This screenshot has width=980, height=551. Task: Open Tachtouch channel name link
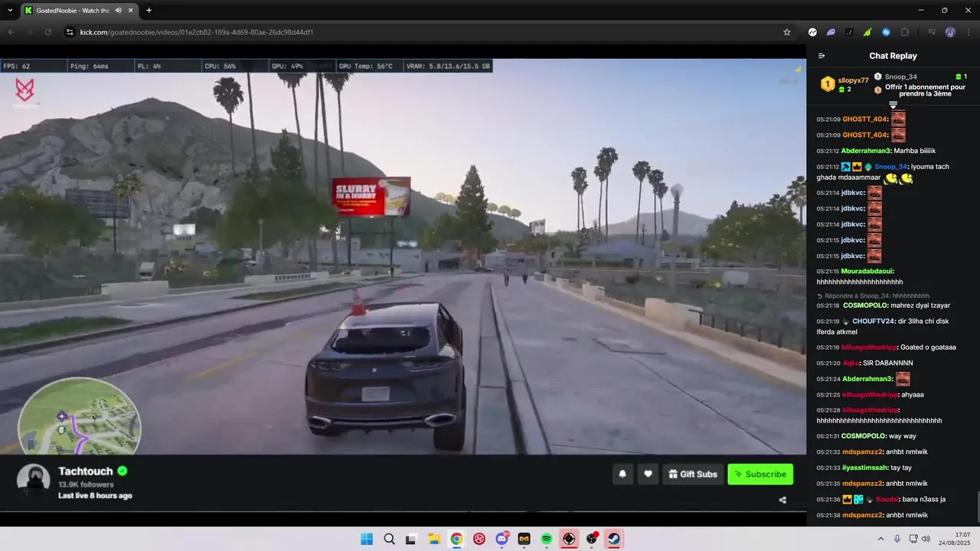86,471
